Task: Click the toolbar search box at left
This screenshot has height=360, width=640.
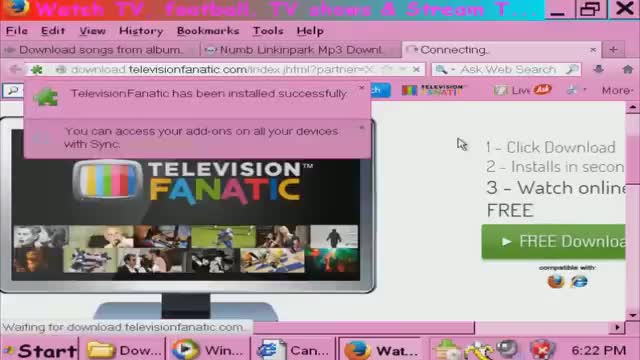Action: (13, 90)
